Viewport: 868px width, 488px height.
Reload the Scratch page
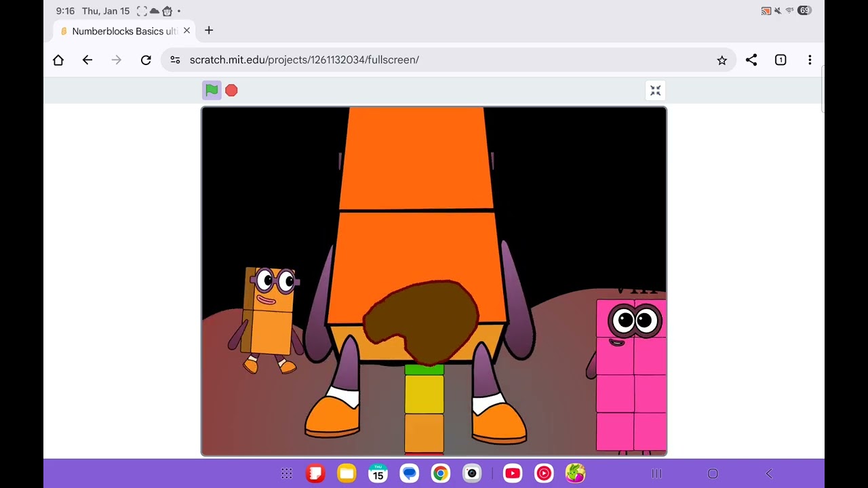(x=146, y=60)
